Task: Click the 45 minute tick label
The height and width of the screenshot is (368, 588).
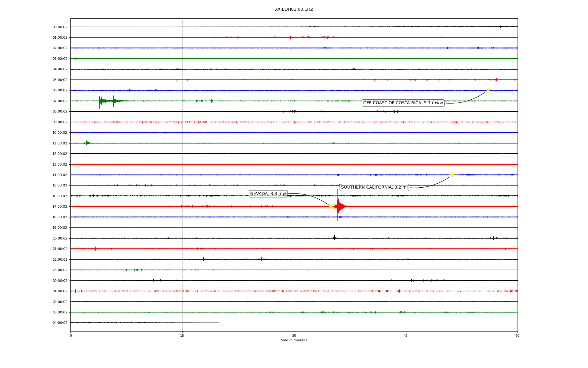Action: coord(406,336)
